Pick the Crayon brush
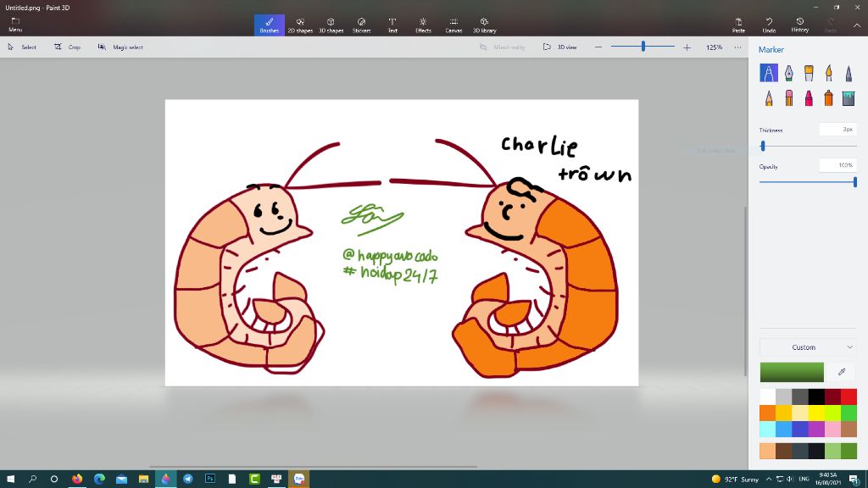Viewport: 868px width, 488px height. (x=809, y=98)
